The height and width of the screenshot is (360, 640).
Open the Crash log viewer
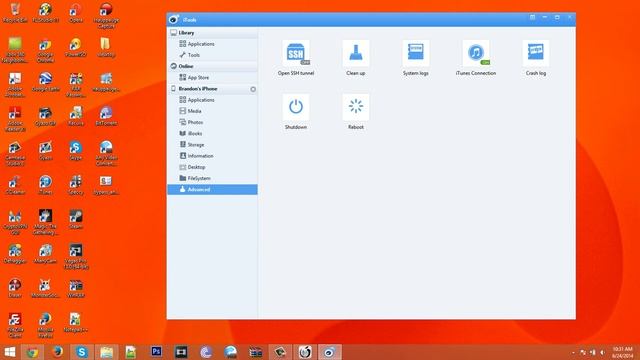pyautogui.click(x=536, y=53)
